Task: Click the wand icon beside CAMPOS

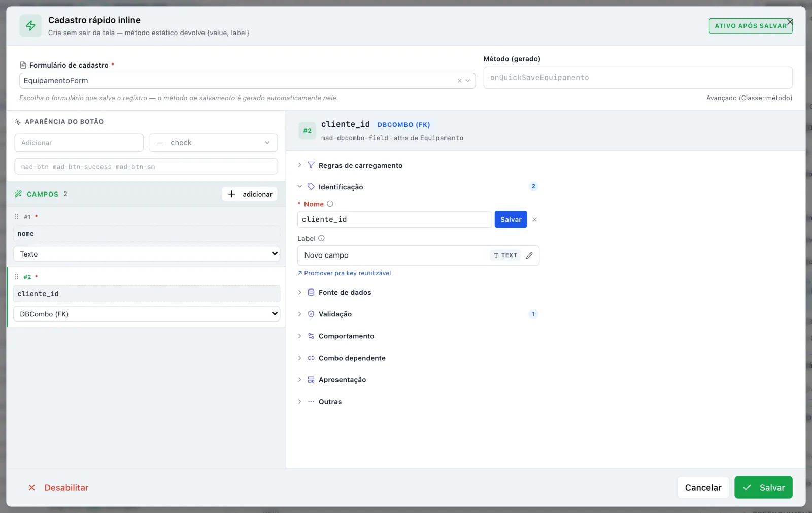Action: (18, 194)
